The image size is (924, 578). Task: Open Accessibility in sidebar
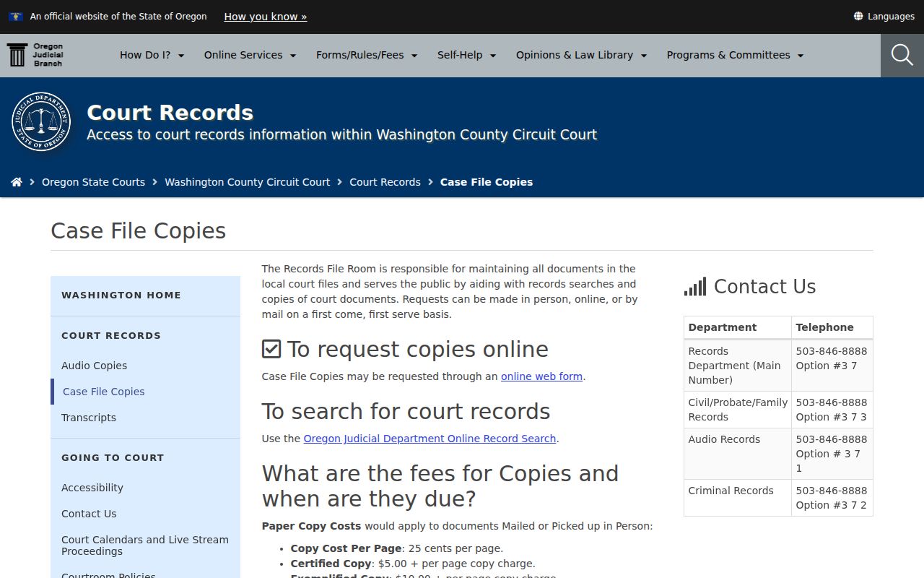click(x=92, y=488)
